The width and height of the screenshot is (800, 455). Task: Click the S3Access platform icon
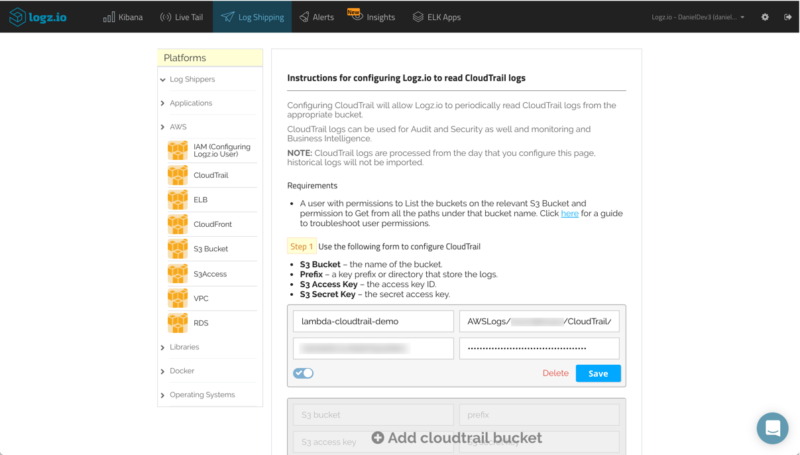[x=177, y=273]
